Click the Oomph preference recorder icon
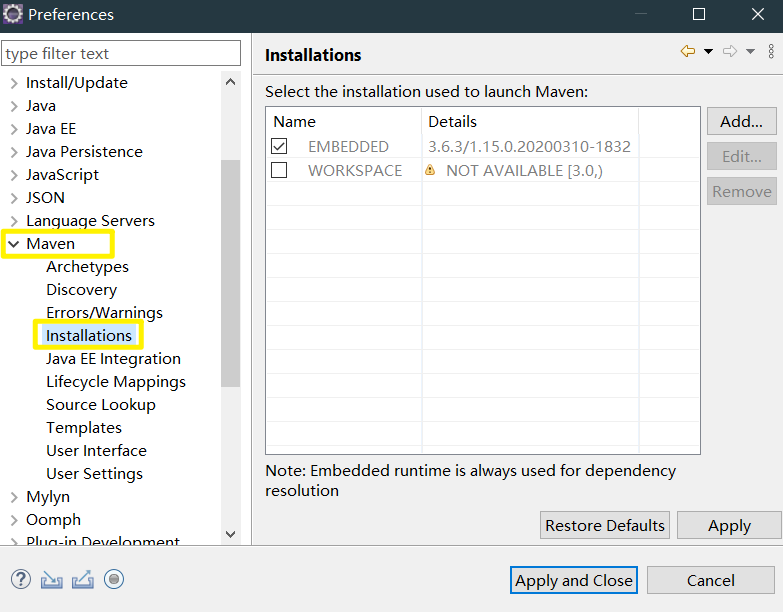The width and height of the screenshot is (783, 612). click(113, 579)
